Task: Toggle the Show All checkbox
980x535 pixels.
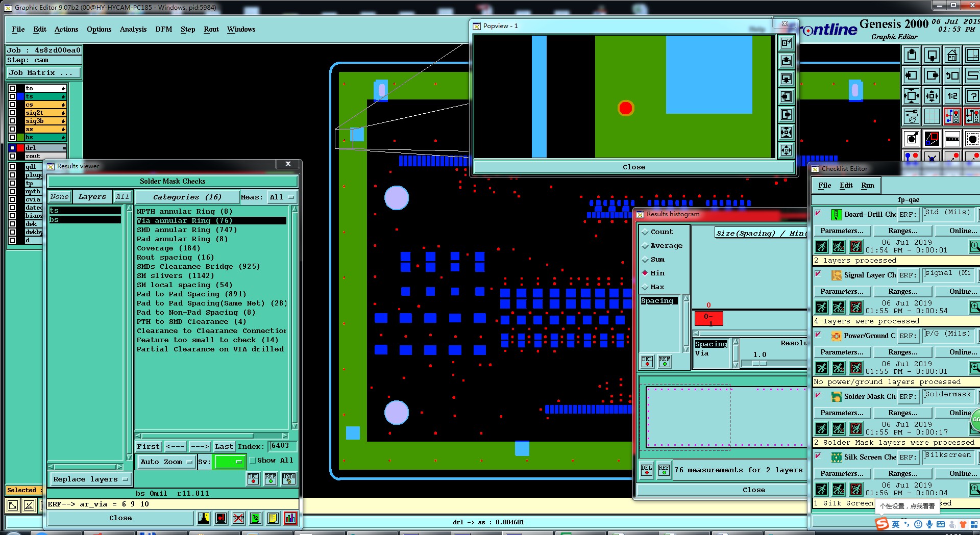Action: [252, 460]
